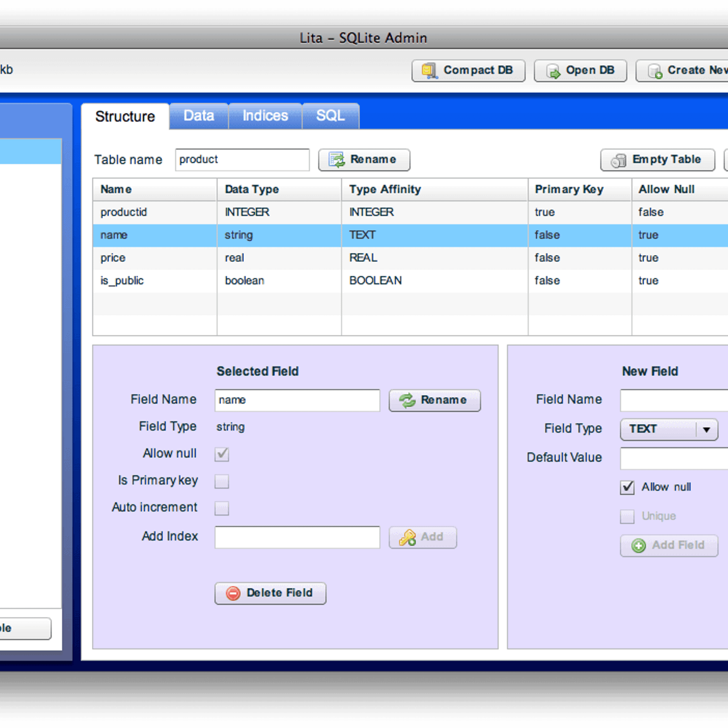Select the is_public row
Image resolution: width=728 pixels, height=728 pixels.
[410, 281]
